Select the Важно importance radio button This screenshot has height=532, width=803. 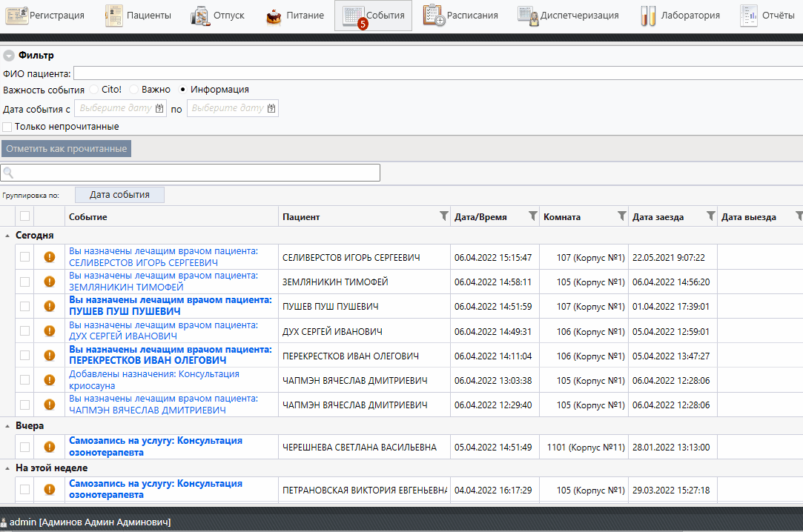(134, 90)
